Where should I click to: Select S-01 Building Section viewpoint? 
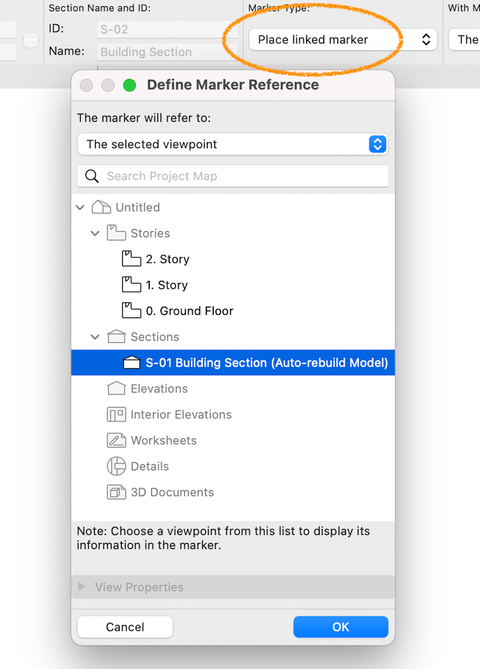click(233, 363)
